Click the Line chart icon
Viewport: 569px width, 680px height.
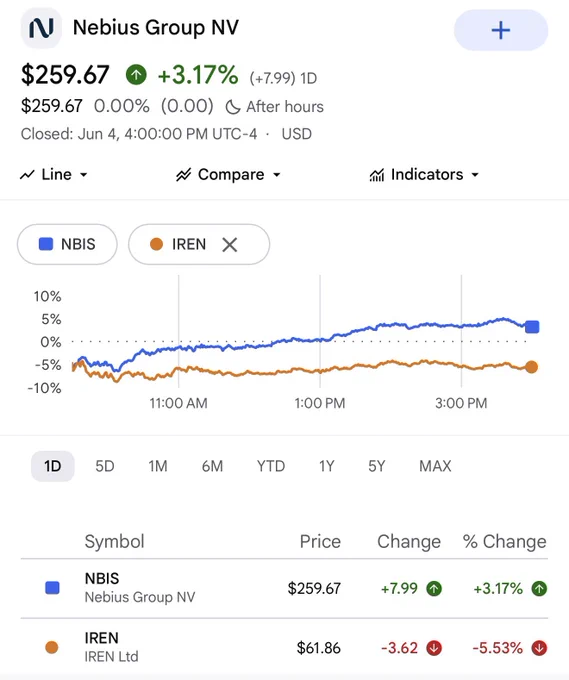click(x=27, y=175)
